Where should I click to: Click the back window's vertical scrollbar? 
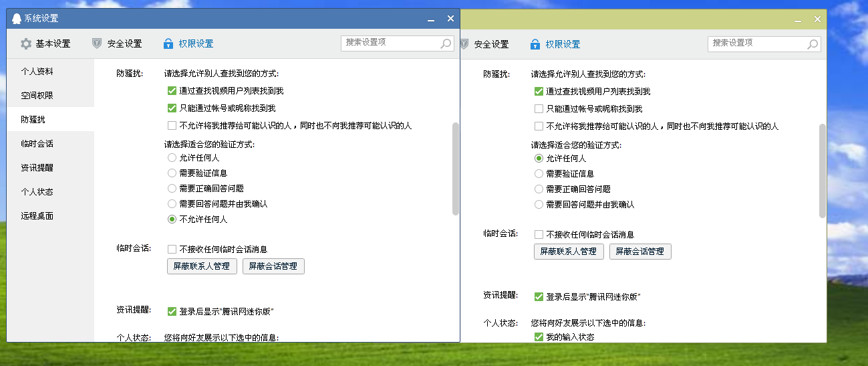(823, 171)
